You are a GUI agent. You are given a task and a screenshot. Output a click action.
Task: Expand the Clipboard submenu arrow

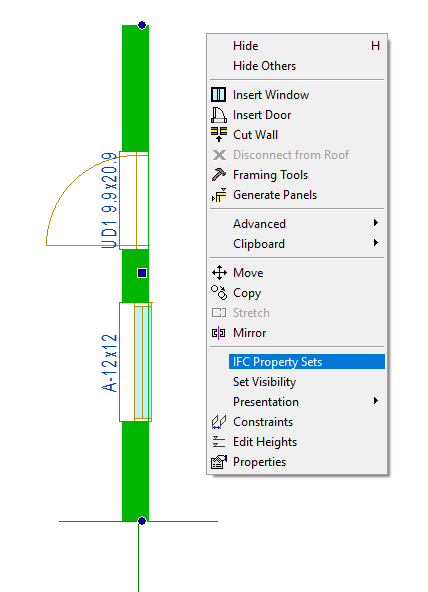point(376,243)
